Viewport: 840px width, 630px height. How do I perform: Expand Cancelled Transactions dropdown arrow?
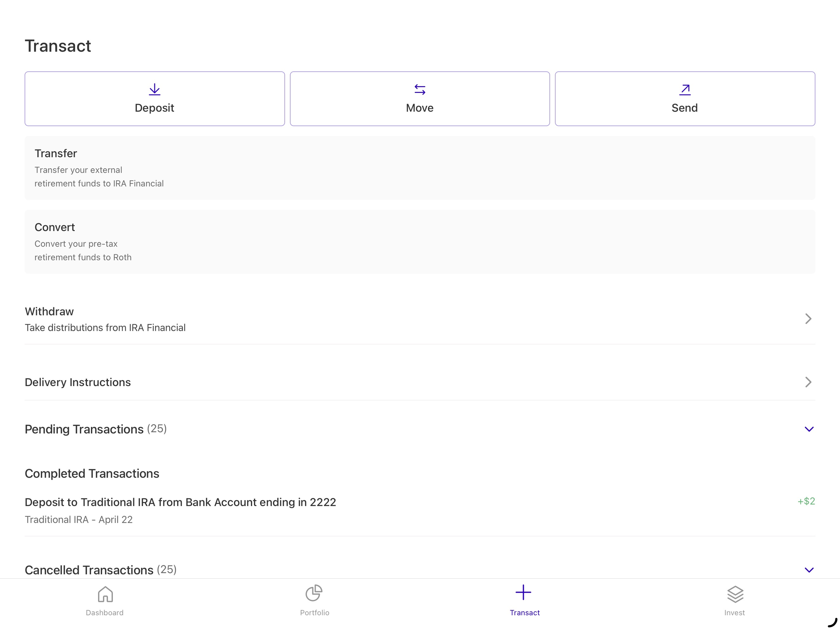point(809,570)
